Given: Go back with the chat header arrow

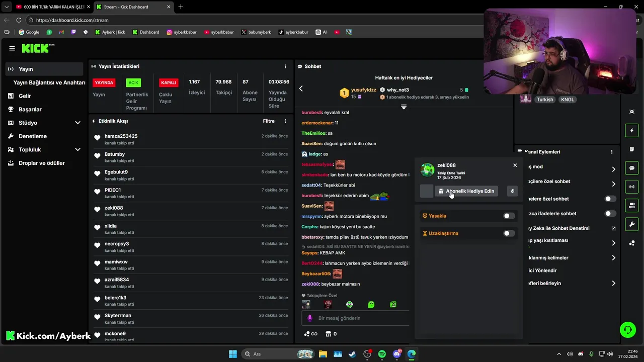Looking at the screenshot, I should 301,88.
